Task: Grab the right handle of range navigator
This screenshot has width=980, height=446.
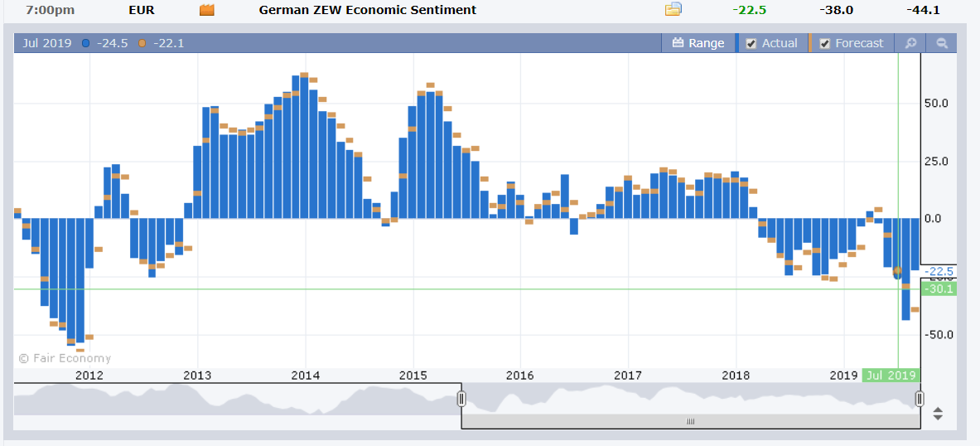Action: point(920,399)
